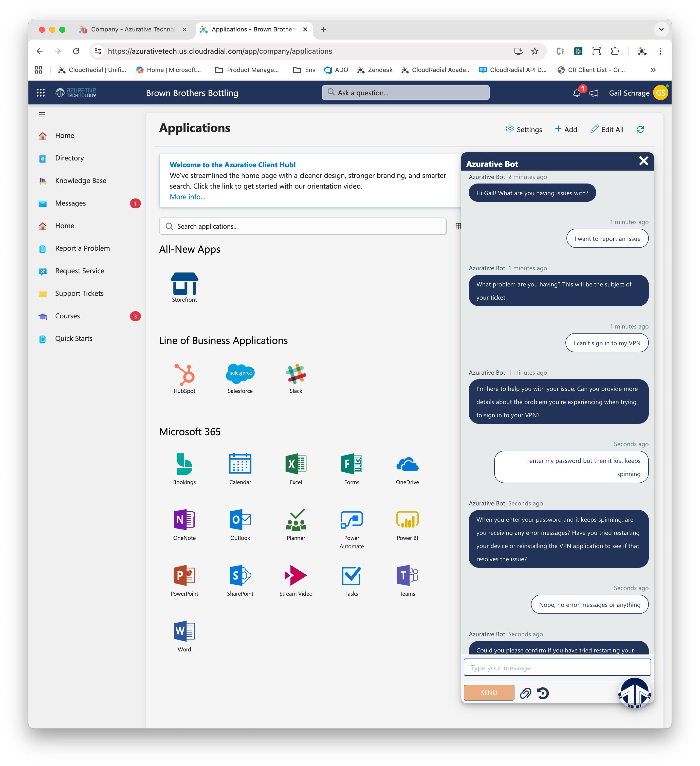Open the Salesforce application
700x766 pixels.
pyautogui.click(x=240, y=378)
